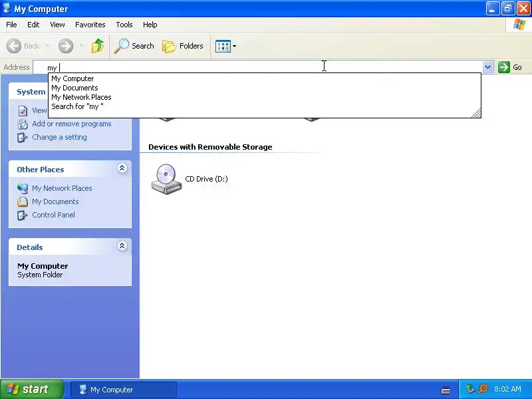Click the Control Panel sidebar icon

coord(23,215)
